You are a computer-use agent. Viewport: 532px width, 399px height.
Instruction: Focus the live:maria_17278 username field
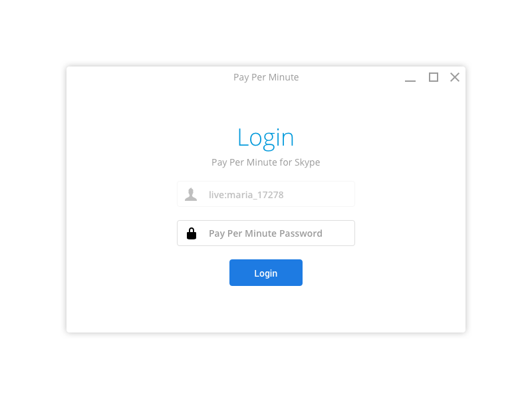[x=266, y=194]
